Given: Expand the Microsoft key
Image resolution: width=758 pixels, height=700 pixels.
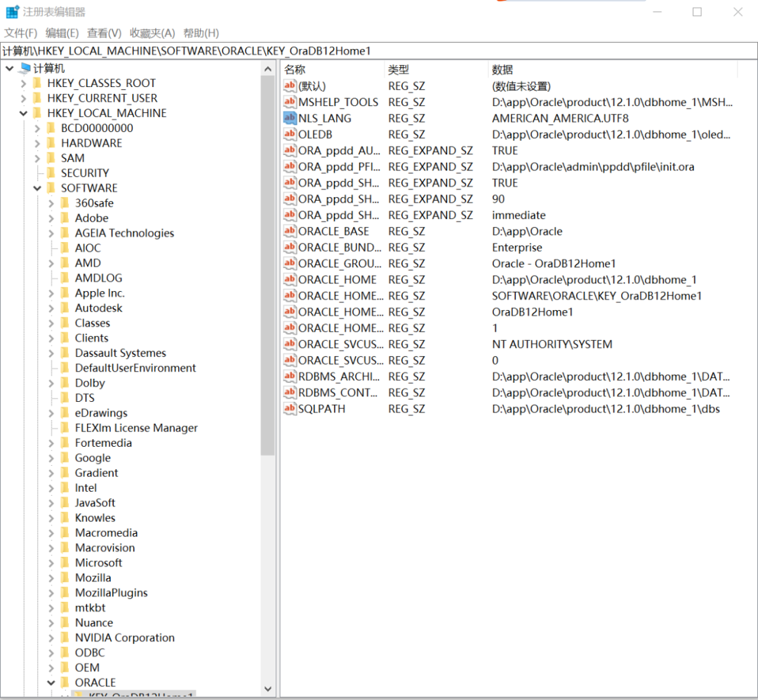Looking at the screenshot, I should [51, 563].
